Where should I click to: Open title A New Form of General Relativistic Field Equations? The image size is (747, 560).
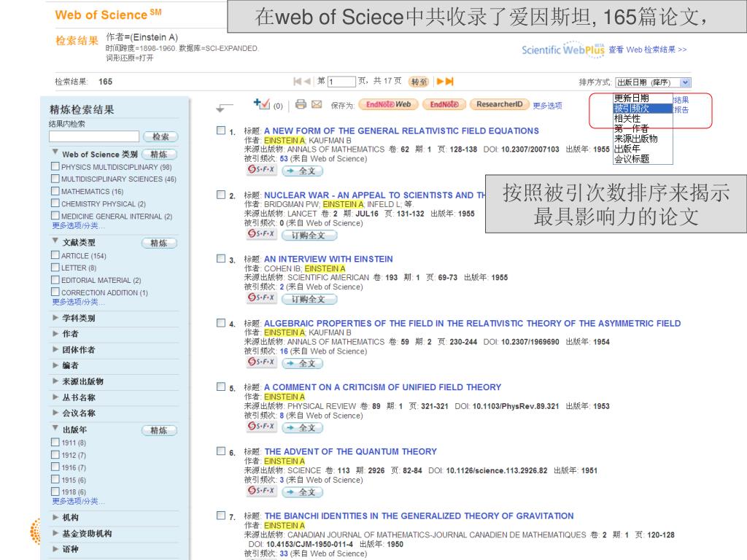coord(402,131)
